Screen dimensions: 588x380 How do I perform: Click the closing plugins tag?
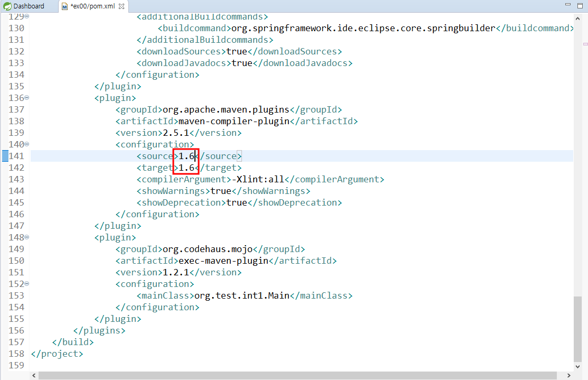click(x=99, y=330)
